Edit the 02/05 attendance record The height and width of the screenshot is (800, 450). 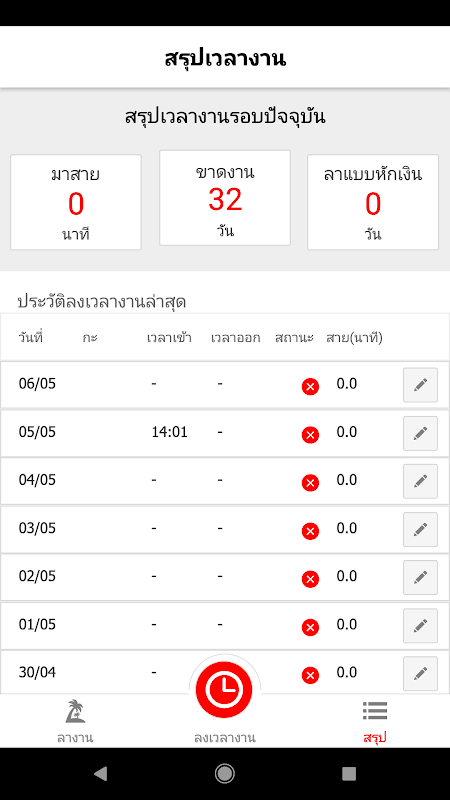(x=420, y=577)
